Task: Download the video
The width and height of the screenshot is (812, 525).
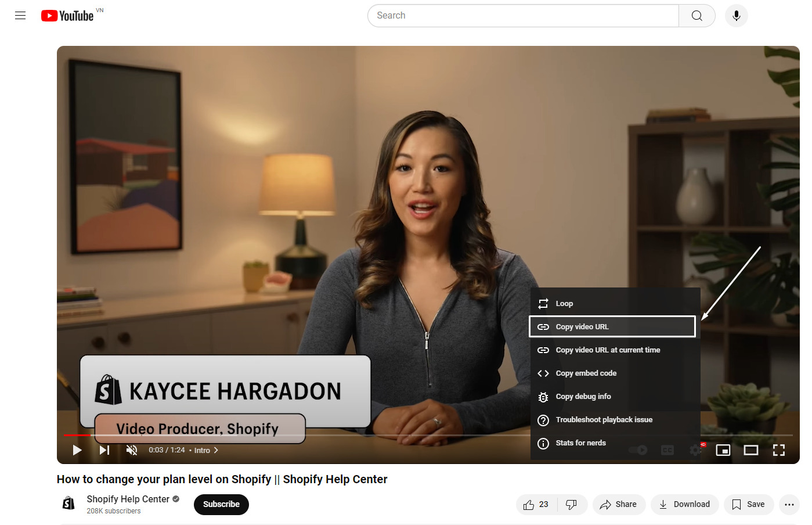Action: point(685,505)
